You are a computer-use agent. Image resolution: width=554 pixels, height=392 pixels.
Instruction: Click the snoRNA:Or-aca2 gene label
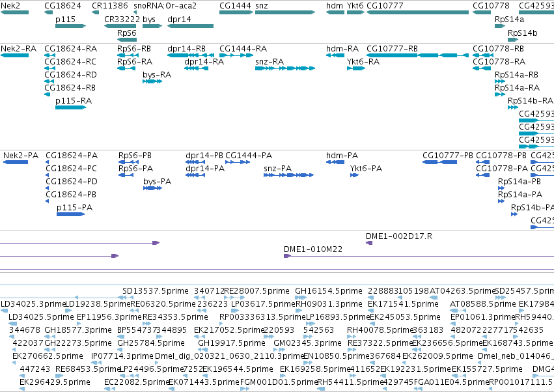(165, 6)
